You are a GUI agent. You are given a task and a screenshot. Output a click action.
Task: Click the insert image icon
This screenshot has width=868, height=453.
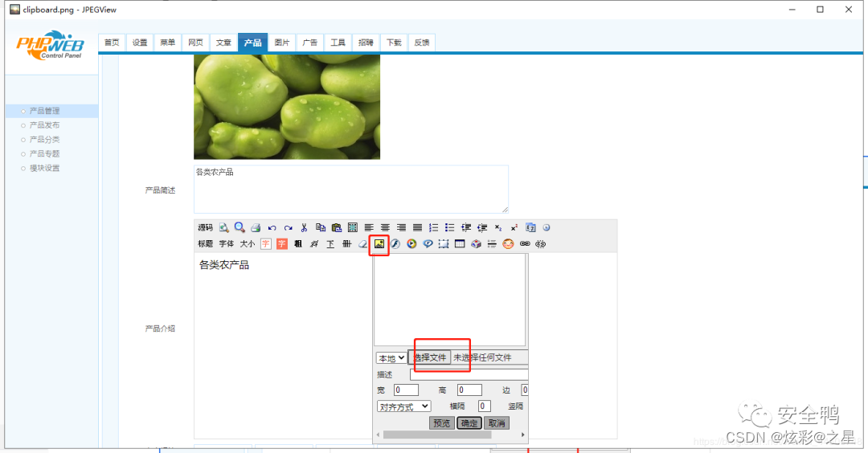[x=379, y=244]
